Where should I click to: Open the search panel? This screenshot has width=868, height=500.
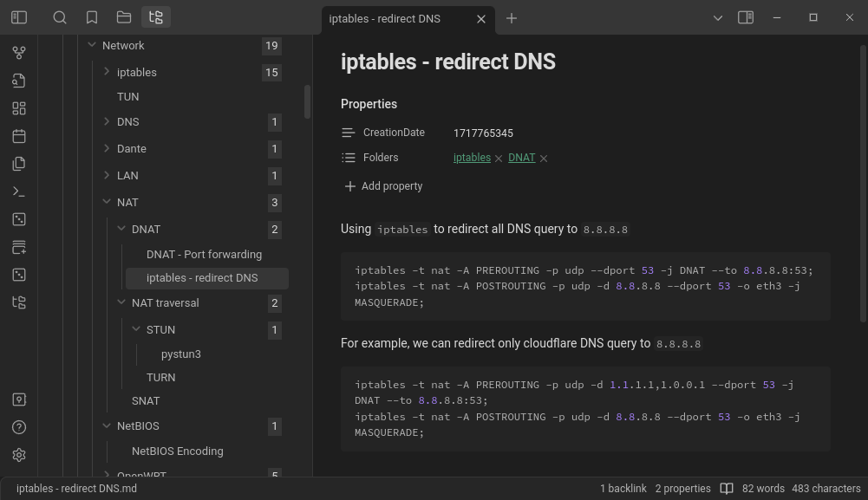(x=60, y=17)
